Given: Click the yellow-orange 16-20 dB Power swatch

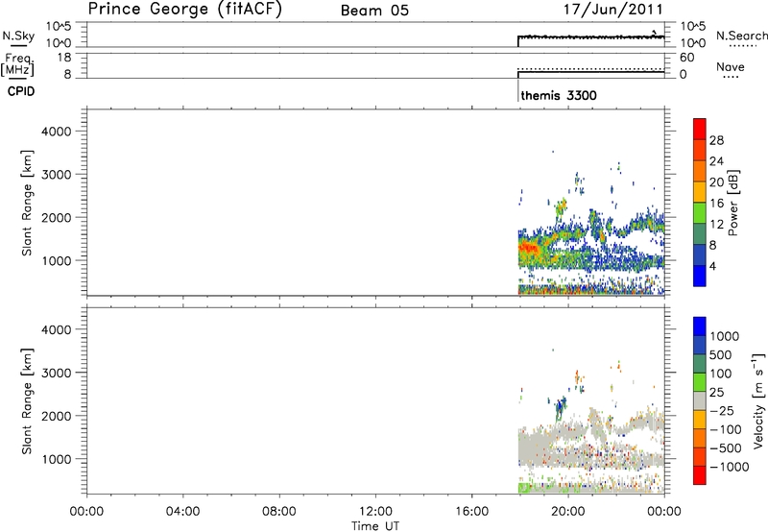Looking at the screenshot, I should click(700, 191).
